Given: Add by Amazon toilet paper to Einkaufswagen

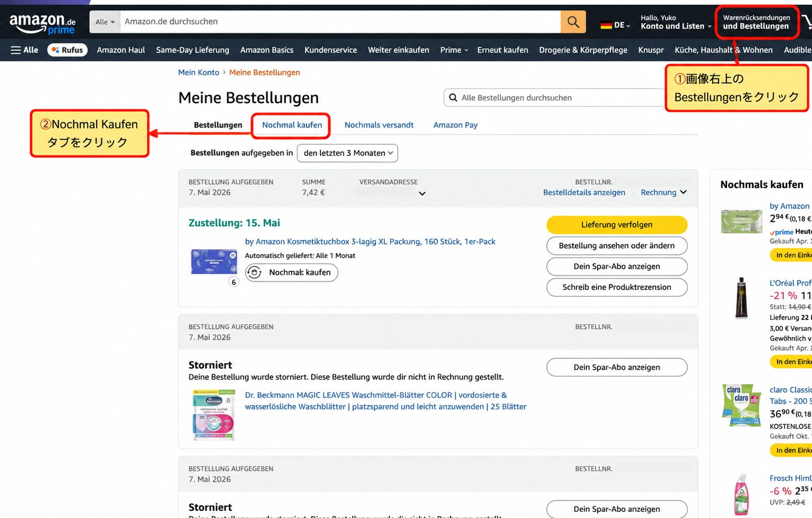Looking at the screenshot, I should (x=791, y=255).
